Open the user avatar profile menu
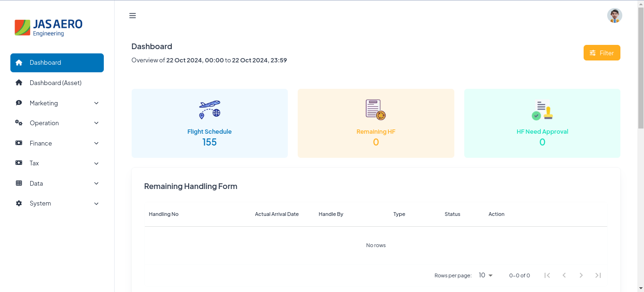This screenshot has width=644, height=292. tap(614, 16)
